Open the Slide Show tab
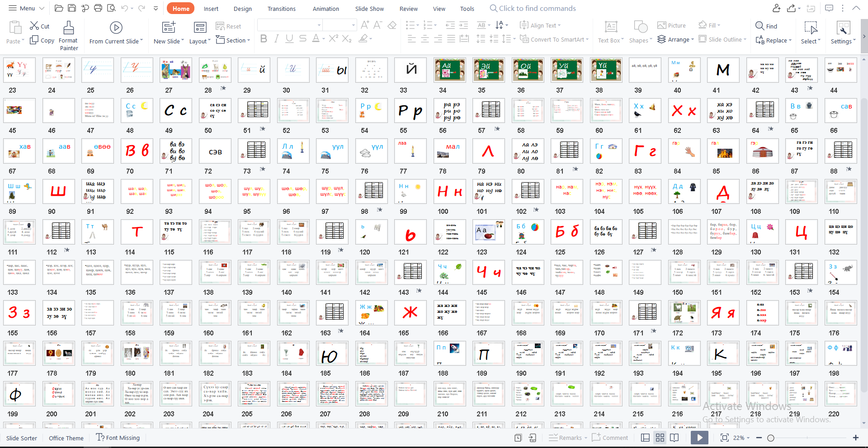The image size is (868, 448). click(x=369, y=8)
